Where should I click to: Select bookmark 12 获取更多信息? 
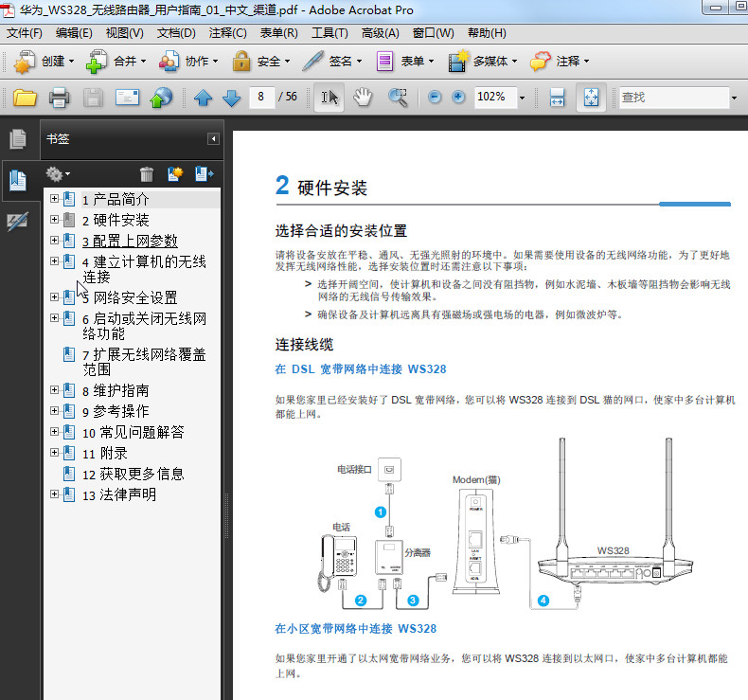[x=133, y=474]
